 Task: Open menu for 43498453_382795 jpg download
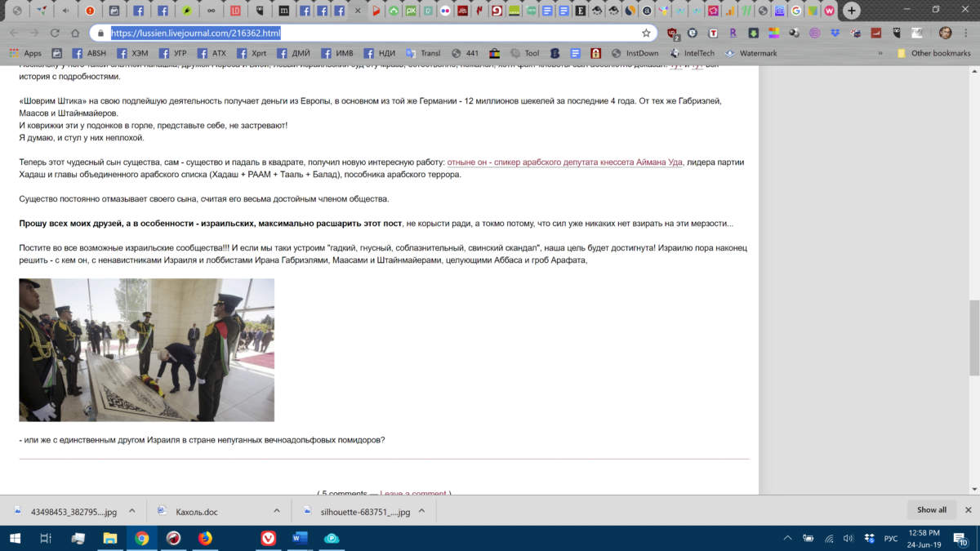coord(132,511)
